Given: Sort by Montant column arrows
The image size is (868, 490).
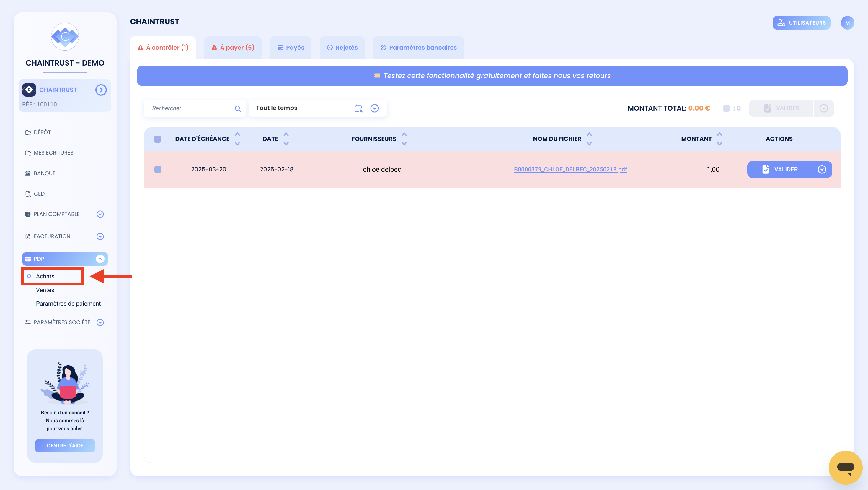Looking at the screenshot, I should (719, 139).
